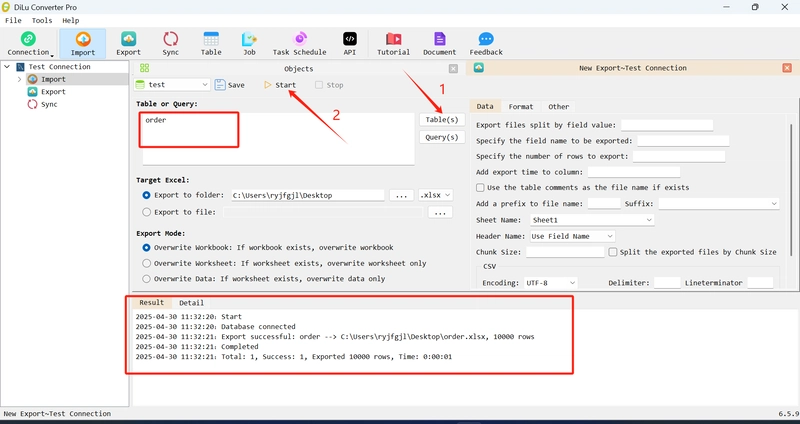The height and width of the screenshot is (424, 800).
Task: Switch to the Other tab
Action: click(x=558, y=106)
